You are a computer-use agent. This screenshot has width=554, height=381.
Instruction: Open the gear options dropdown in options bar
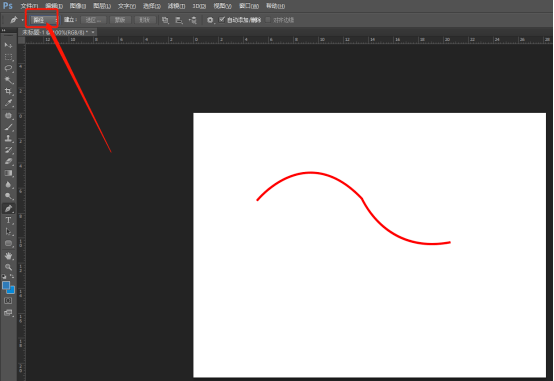click(x=210, y=20)
